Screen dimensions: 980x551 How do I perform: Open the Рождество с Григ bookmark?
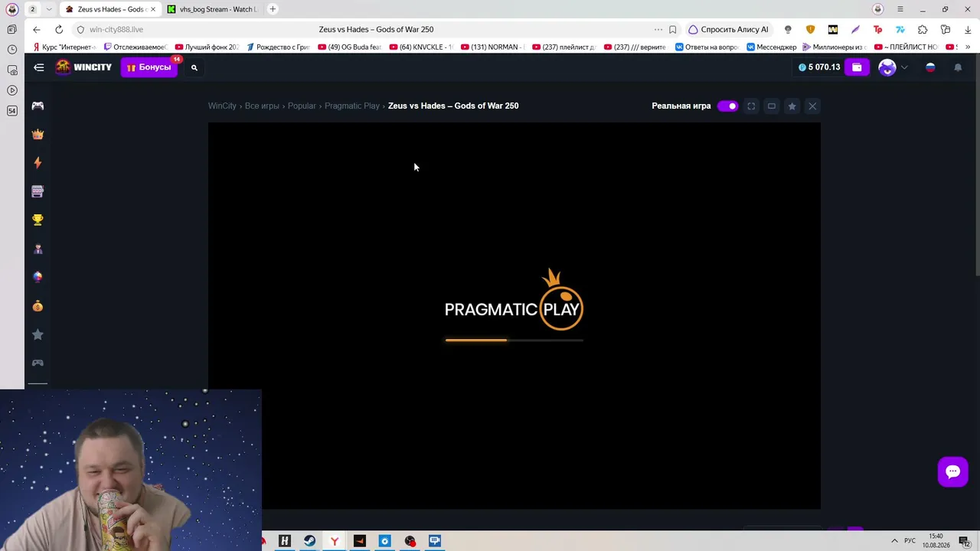[279, 47]
